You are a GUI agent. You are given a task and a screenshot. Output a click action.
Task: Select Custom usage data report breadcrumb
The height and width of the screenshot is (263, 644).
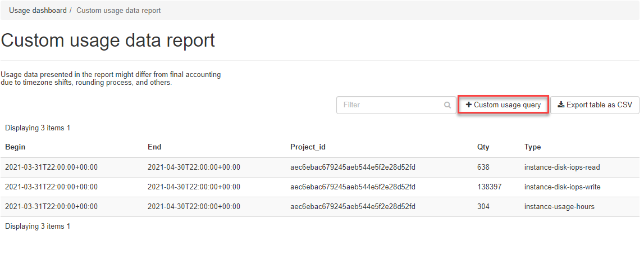pos(118,11)
